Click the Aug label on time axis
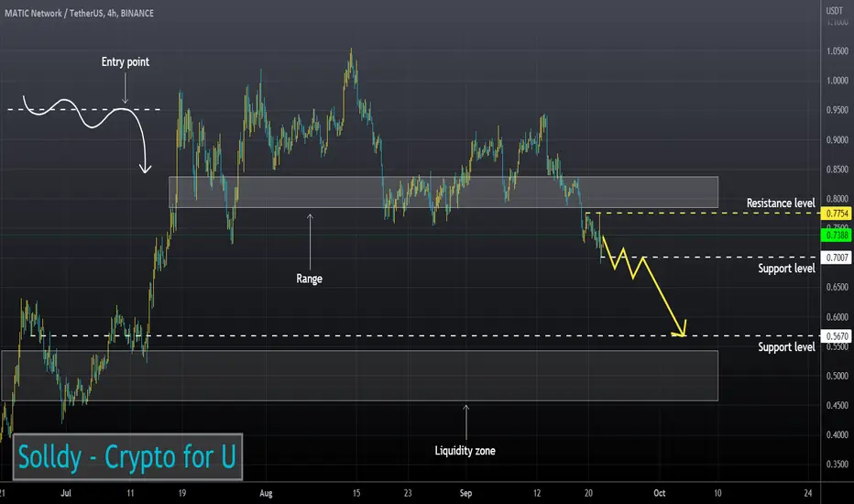 (266, 493)
